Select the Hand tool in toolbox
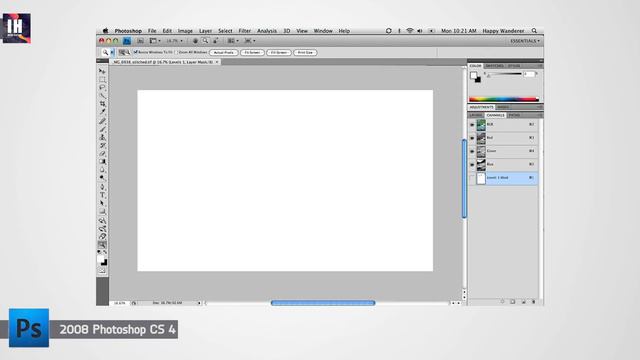This screenshot has width=640, height=360. point(102,237)
